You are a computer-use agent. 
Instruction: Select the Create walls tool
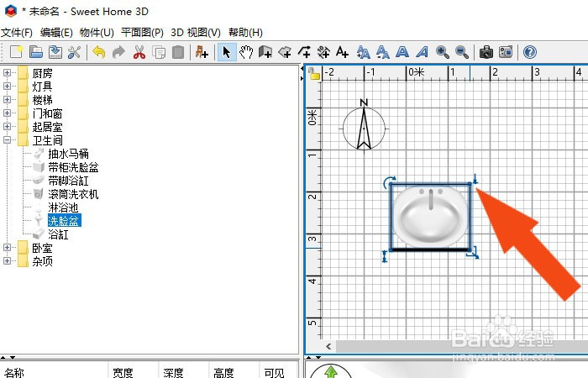click(x=265, y=52)
